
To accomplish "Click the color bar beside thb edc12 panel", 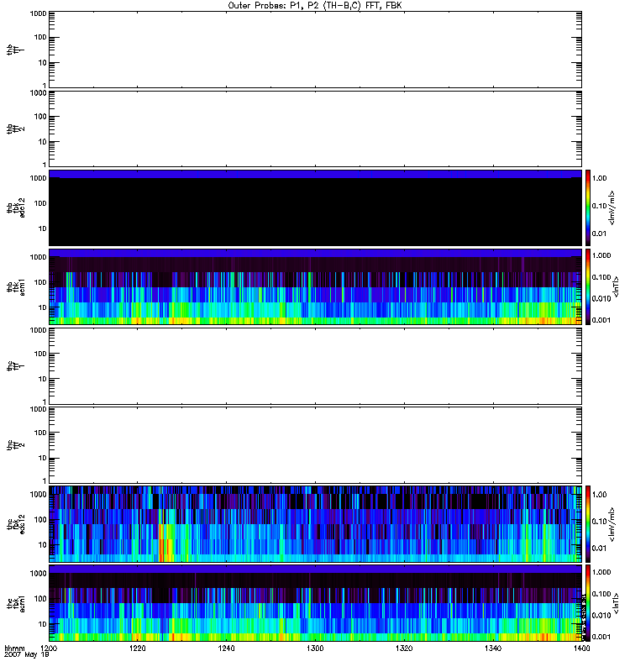I will pos(589,207).
